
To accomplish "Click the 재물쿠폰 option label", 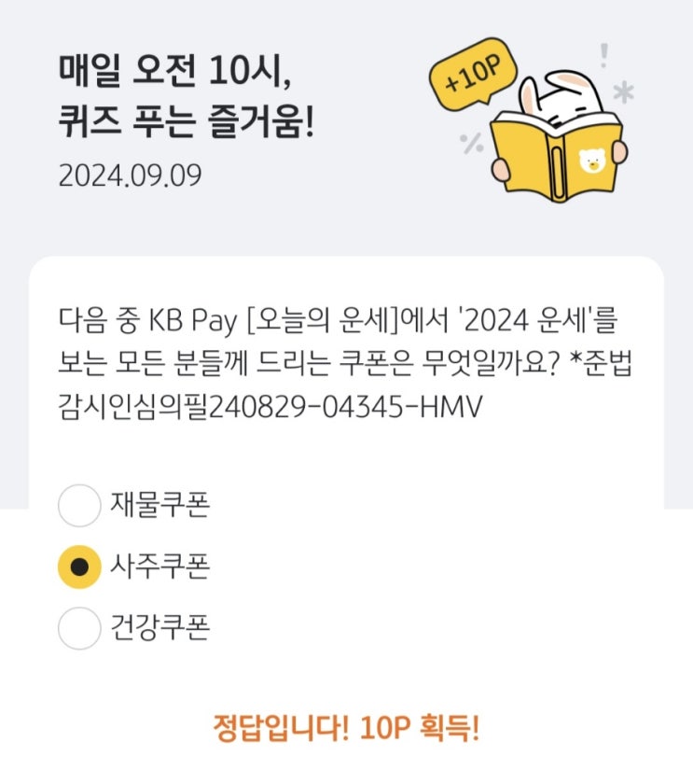I will (x=159, y=505).
